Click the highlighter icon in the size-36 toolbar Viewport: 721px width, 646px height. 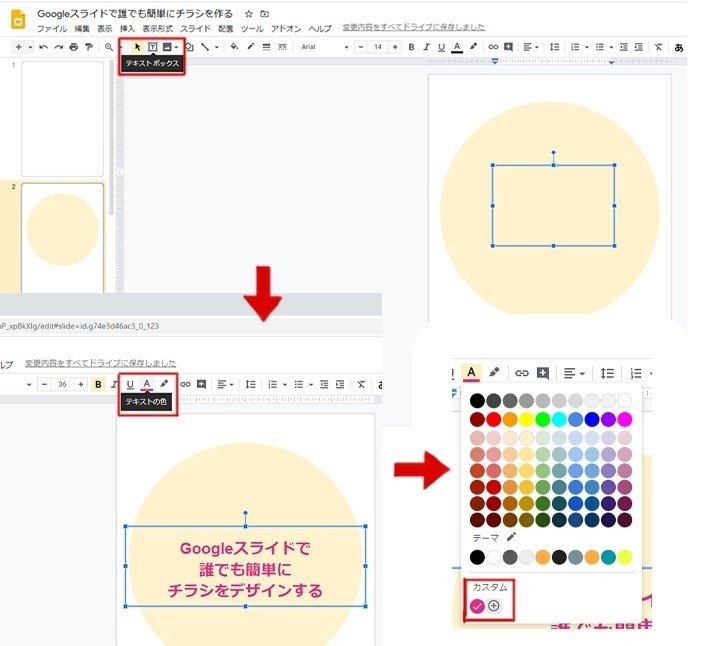coord(164,383)
